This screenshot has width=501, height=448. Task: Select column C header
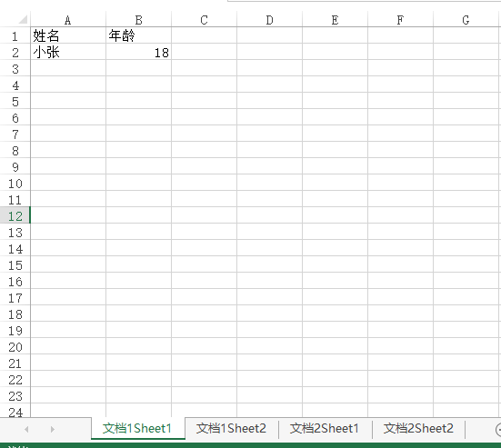point(205,20)
